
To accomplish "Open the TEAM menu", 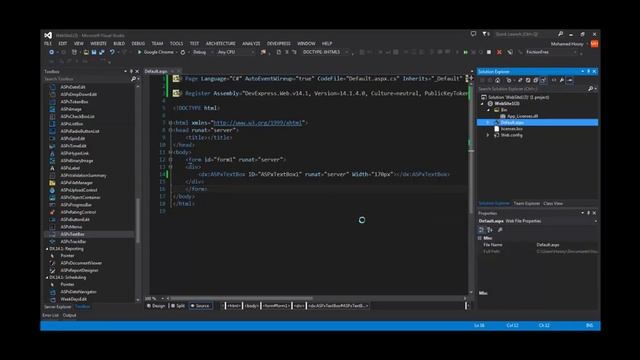I will pos(157,43).
